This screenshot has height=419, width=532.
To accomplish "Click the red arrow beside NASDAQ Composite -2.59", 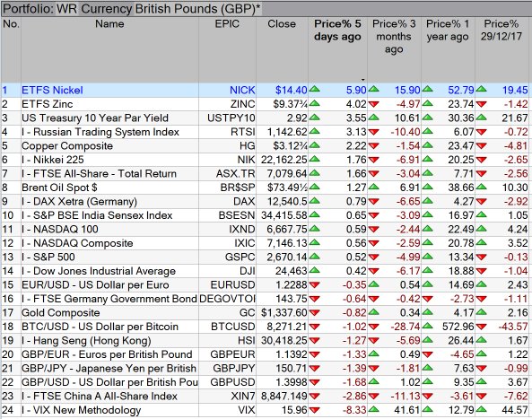I will [x=373, y=243].
